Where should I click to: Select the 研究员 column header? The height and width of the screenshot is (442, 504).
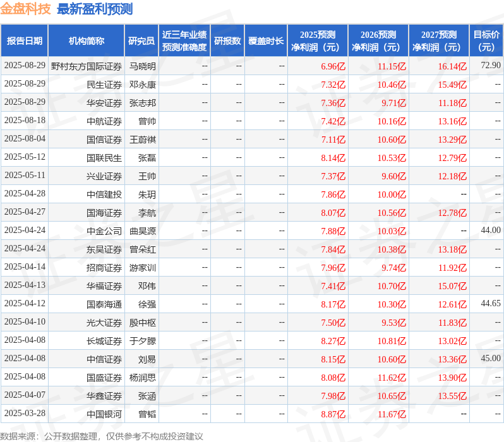click(x=141, y=41)
